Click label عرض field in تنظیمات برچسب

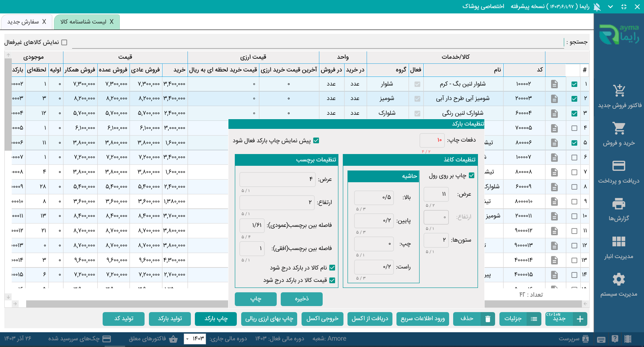pos(277,180)
